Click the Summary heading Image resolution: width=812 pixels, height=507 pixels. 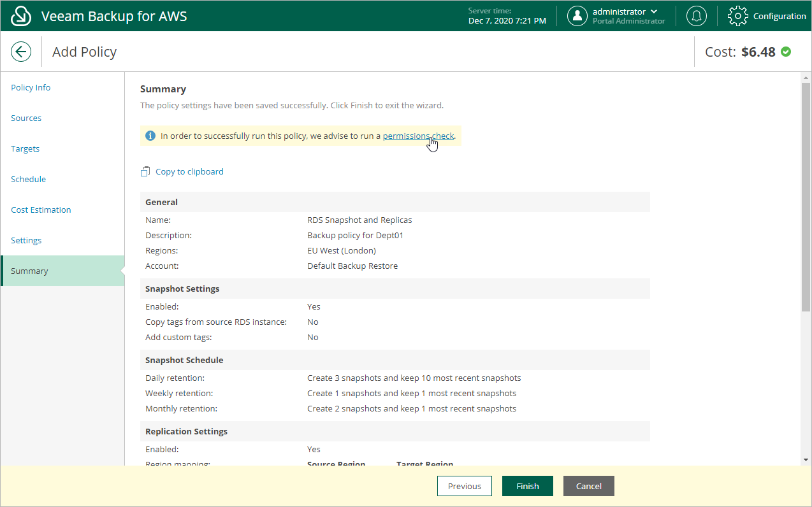[x=163, y=89]
